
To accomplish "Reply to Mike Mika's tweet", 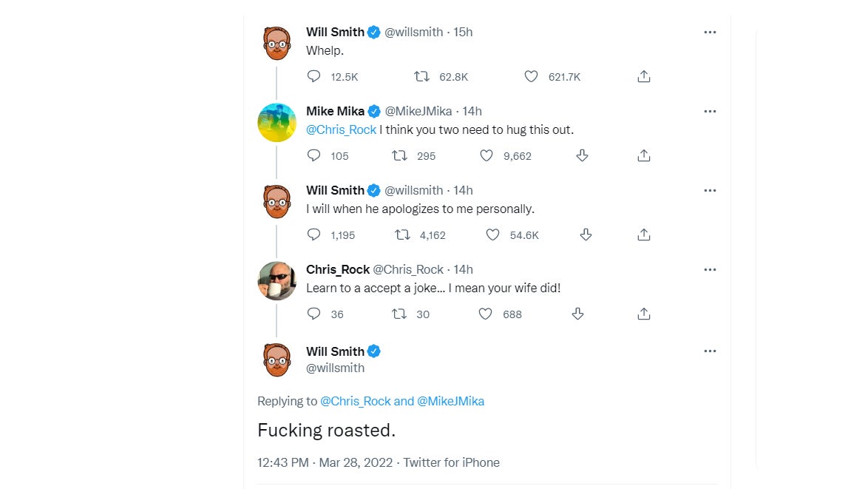I will [313, 155].
